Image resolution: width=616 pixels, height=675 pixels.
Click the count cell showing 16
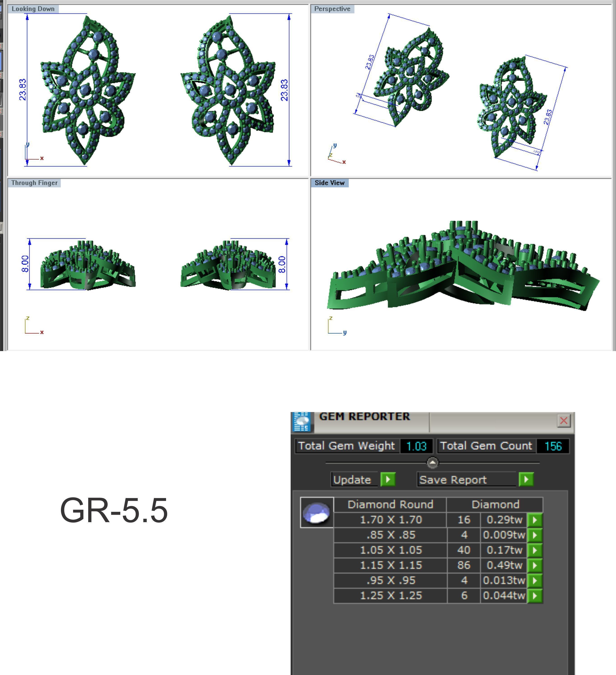click(464, 520)
